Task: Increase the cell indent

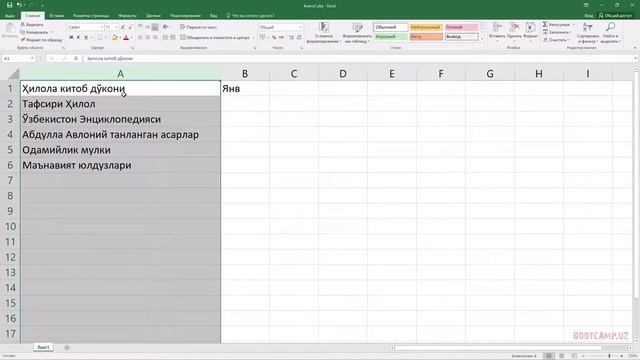Action: coord(173,38)
